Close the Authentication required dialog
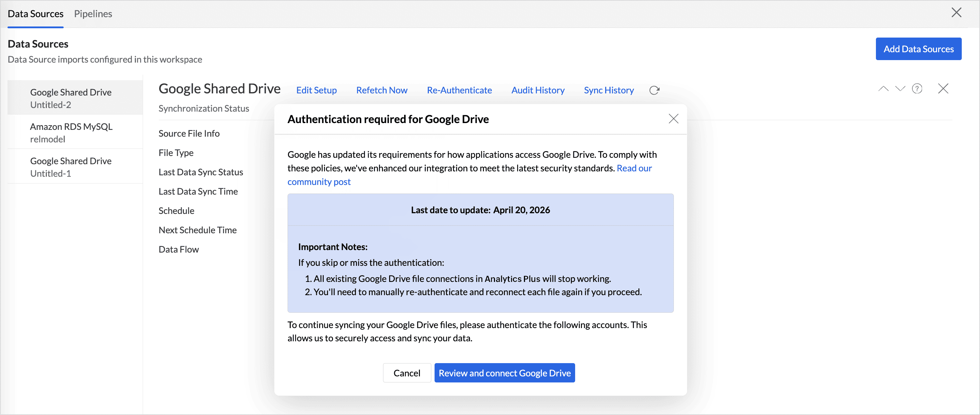The image size is (980, 415). [673, 119]
